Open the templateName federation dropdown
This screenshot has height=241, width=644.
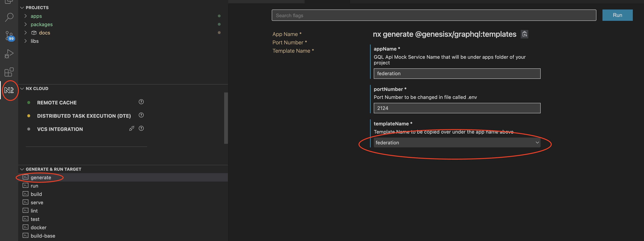click(457, 143)
